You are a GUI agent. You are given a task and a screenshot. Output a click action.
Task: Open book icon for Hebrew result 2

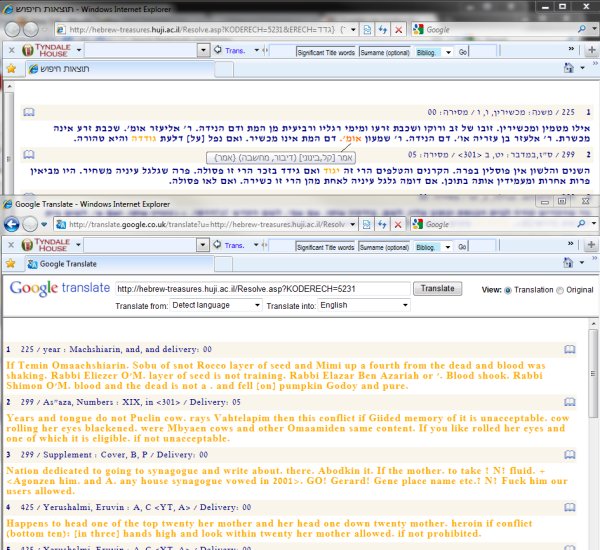(29, 155)
